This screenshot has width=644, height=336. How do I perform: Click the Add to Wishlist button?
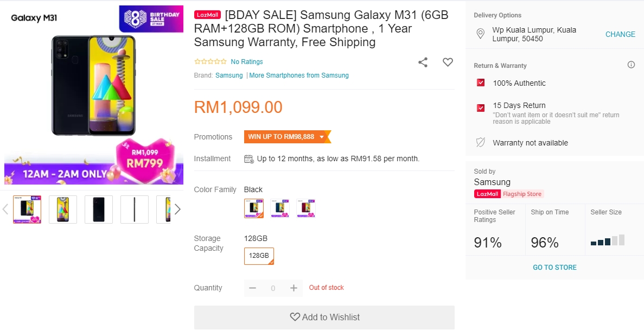point(324,318)
